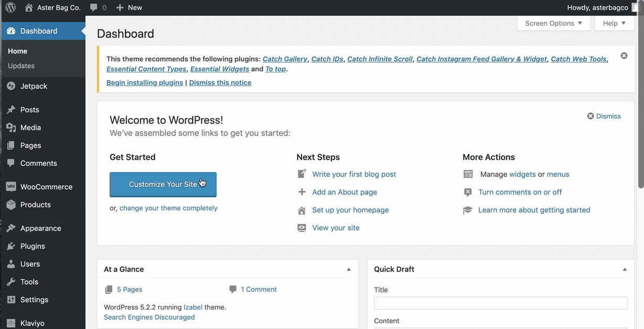The height and width of the screenshot is (329, 644).
Task: Select the Tools wrench icon
Action: pyautogui.click(x=11, y=282)
